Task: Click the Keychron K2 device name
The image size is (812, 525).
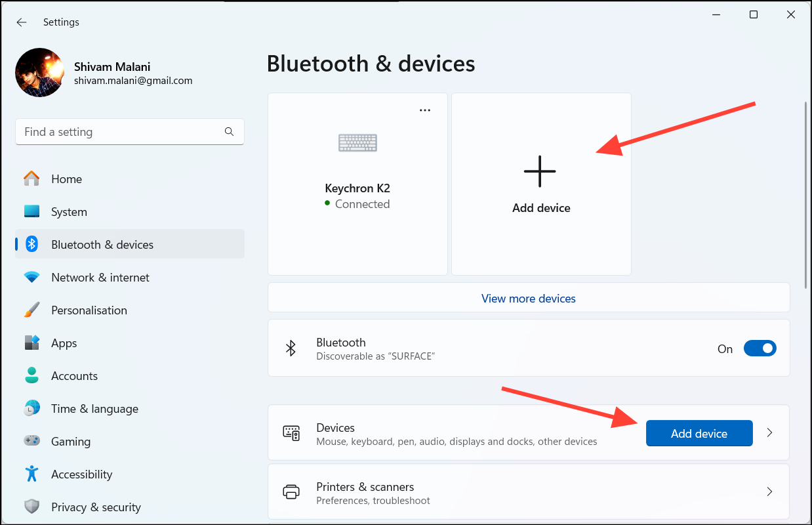Action: [357, 188]
